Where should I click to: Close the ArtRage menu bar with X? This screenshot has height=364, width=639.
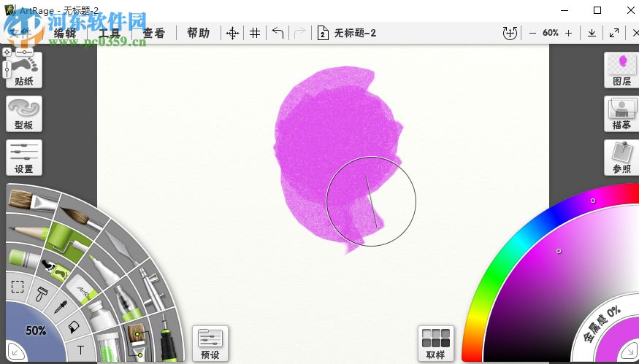(635, 33)
